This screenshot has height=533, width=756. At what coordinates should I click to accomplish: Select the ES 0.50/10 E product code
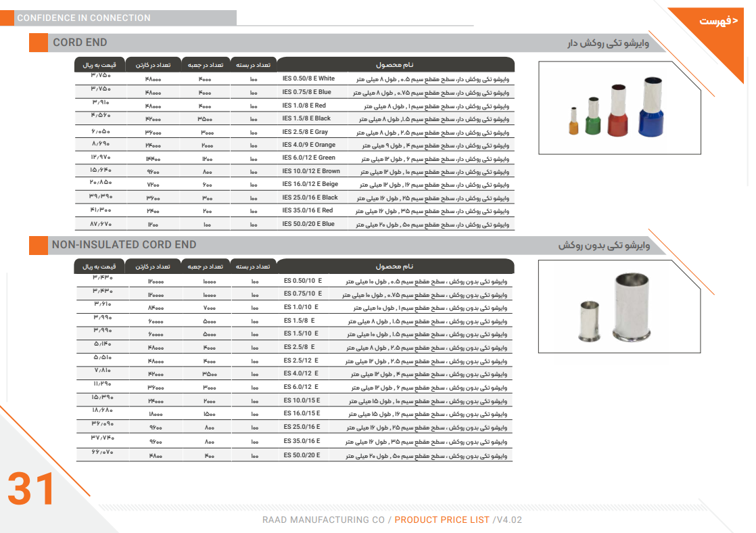pyautogui.click(x=303, y=281)
